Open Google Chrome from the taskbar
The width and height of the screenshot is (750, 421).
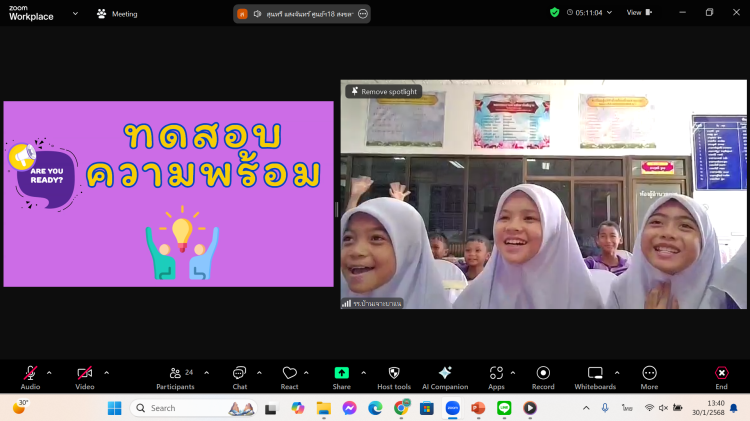(x=401, y=408)
